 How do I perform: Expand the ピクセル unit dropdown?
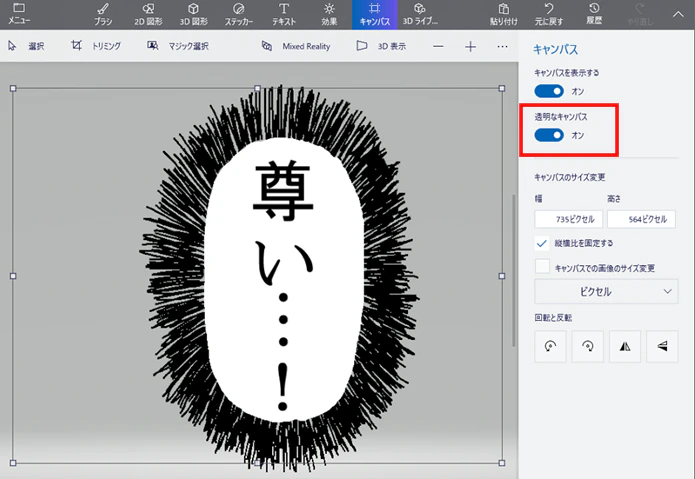click(606, 291)
